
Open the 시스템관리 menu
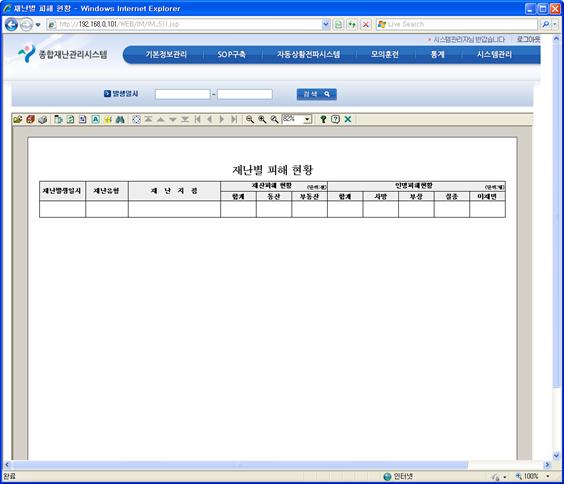click(494, 55)
